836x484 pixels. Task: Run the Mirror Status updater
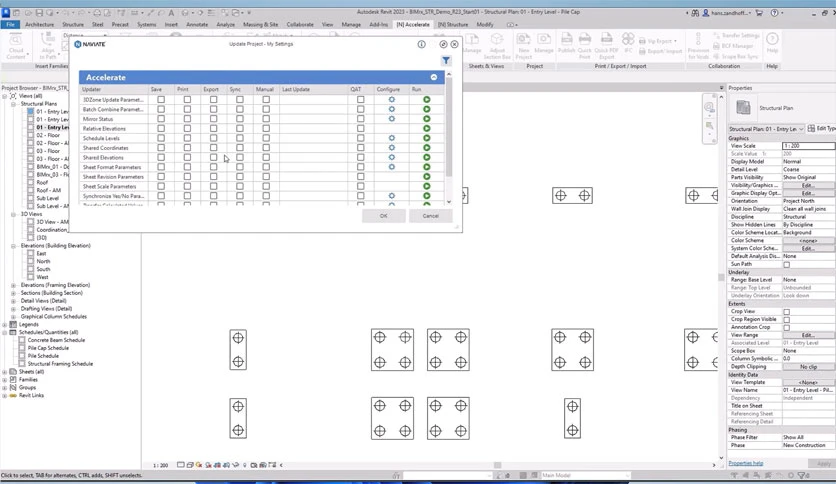427,119
